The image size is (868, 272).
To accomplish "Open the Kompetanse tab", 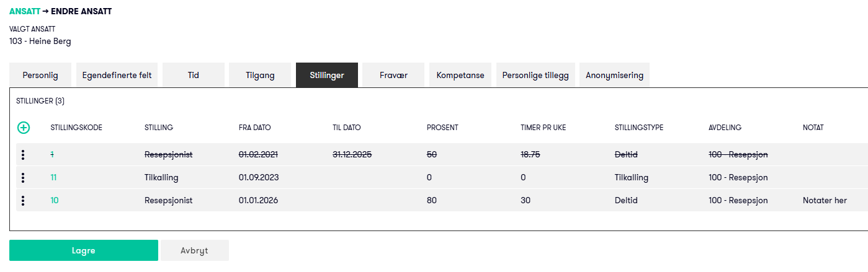I will point(460,75).
